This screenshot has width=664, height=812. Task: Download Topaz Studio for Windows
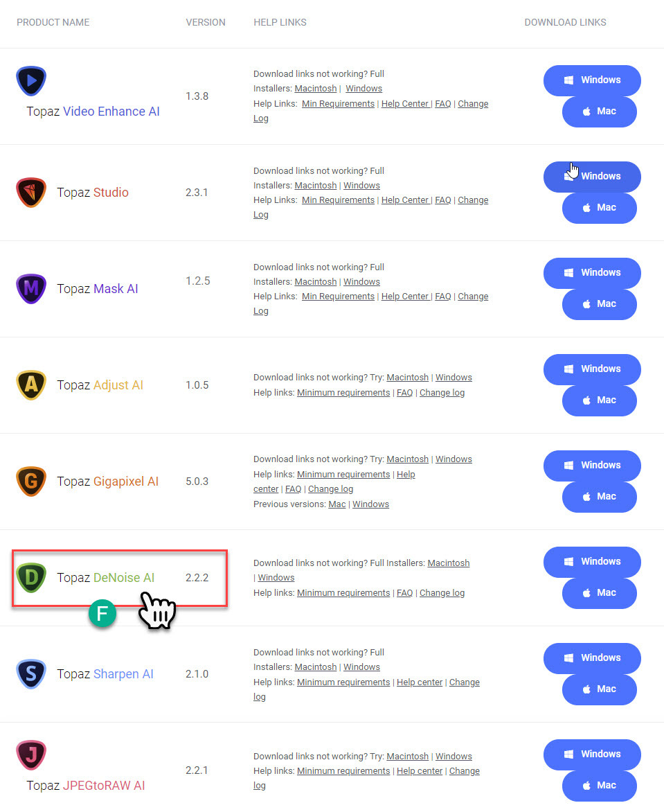(592, 177)
